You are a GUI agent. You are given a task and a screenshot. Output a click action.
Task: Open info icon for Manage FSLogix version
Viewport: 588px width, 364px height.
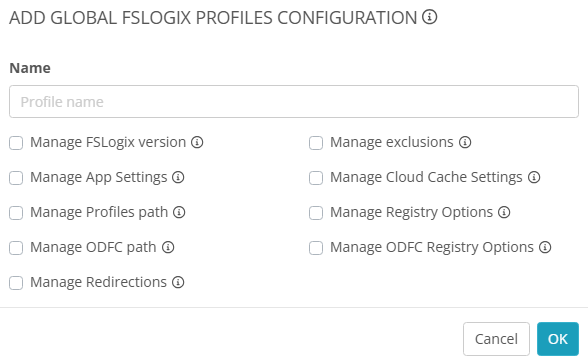point(197,142)
